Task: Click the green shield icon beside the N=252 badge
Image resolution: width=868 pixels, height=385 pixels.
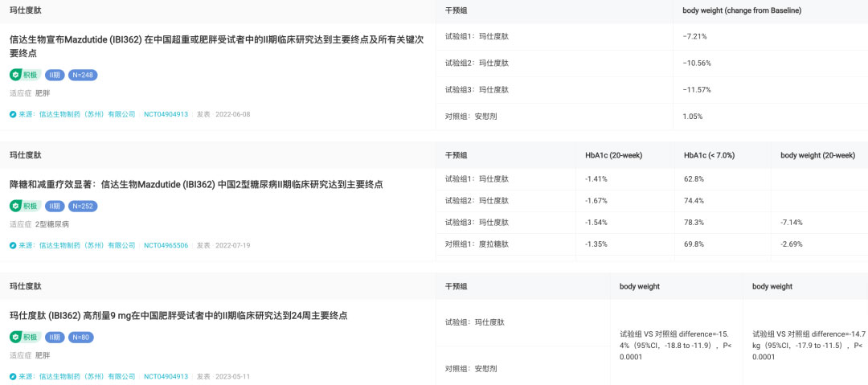Action: [15, 206]
